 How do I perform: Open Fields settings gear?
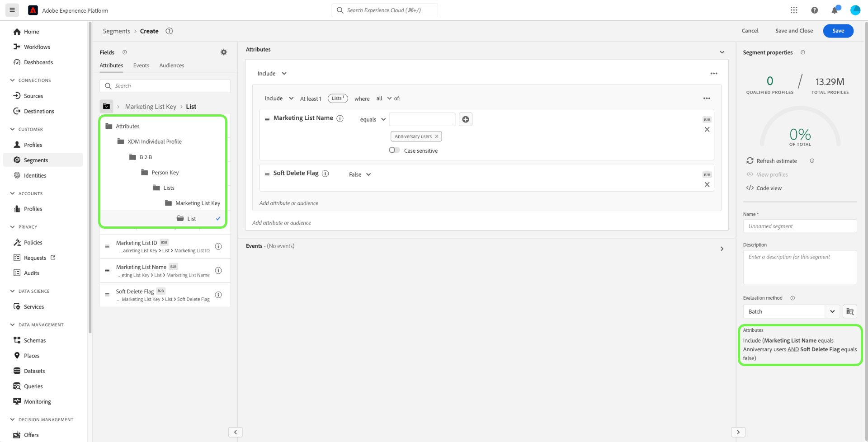(224, 52)
